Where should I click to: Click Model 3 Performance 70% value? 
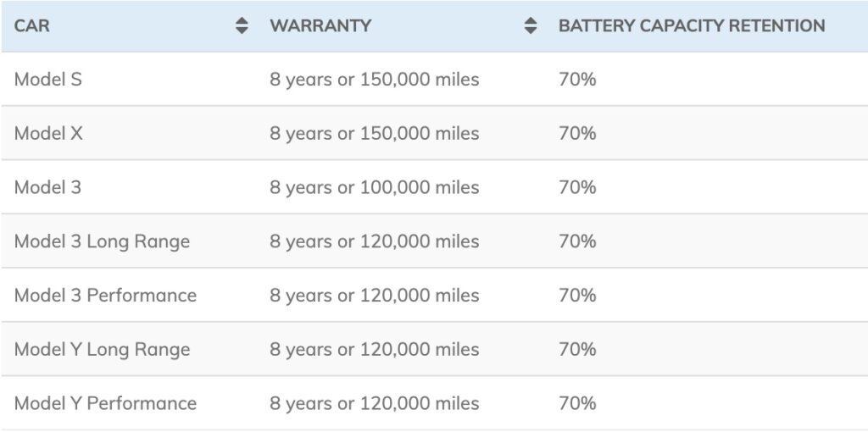pyautogui.click(x=577, y=295)
